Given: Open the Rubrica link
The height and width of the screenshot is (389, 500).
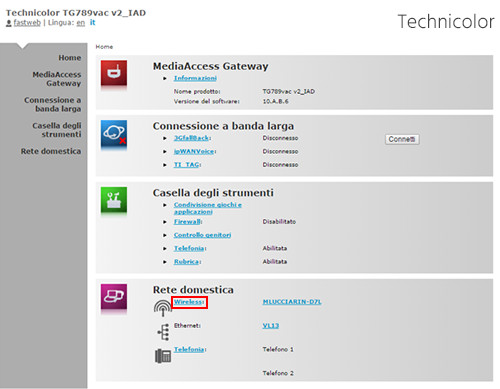Looking at the screenshot, I should (x=186, y=262).
